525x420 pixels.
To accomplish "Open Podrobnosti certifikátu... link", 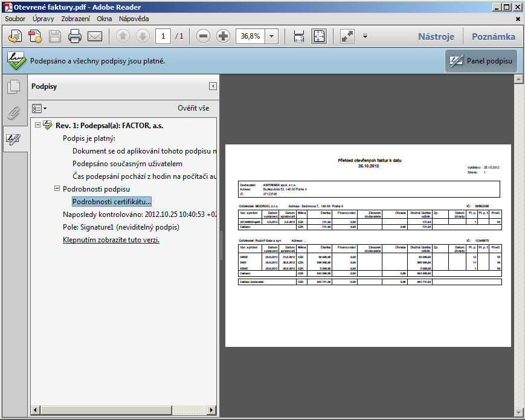I will point(112,202).
